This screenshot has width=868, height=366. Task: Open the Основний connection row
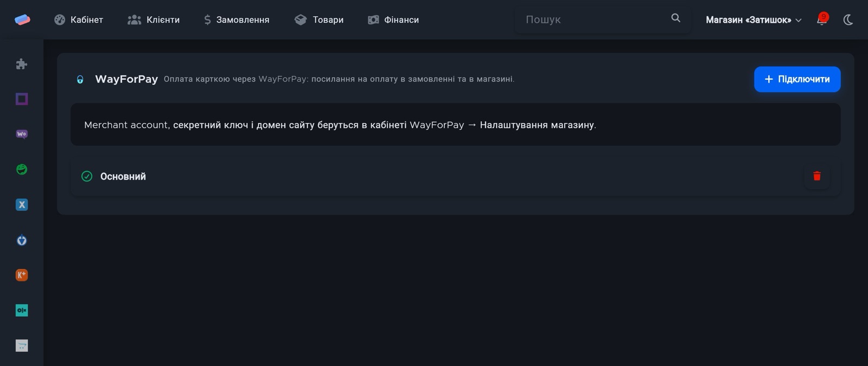point(455,176)
